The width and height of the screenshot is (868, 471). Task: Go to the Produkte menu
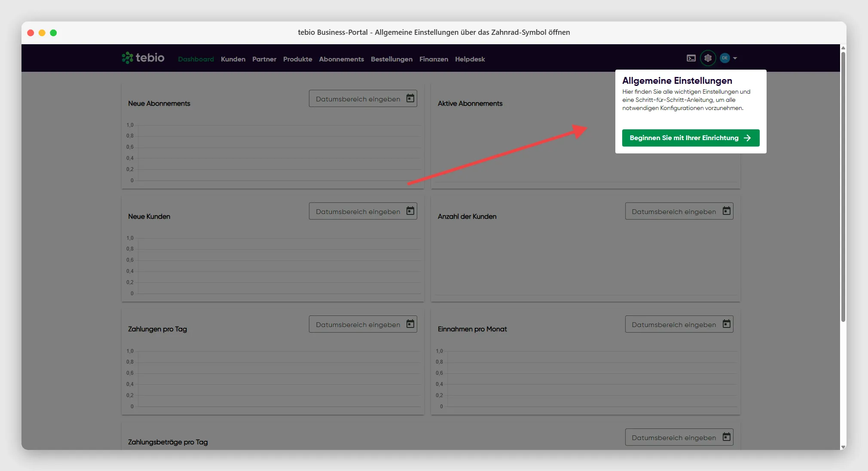tap(297, 59)
